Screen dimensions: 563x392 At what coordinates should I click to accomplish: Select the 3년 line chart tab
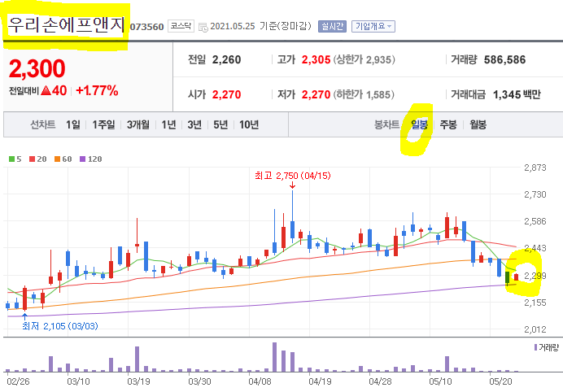194,124
